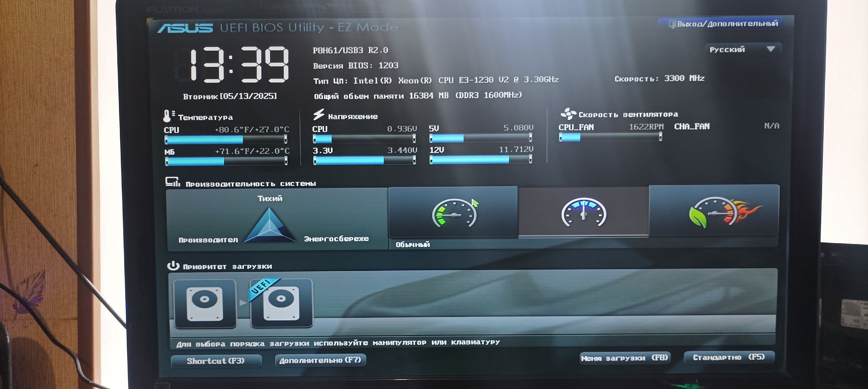Open the Выход/Дополнительный exit menu button
The image size is (868, 389).
point(723,23)
